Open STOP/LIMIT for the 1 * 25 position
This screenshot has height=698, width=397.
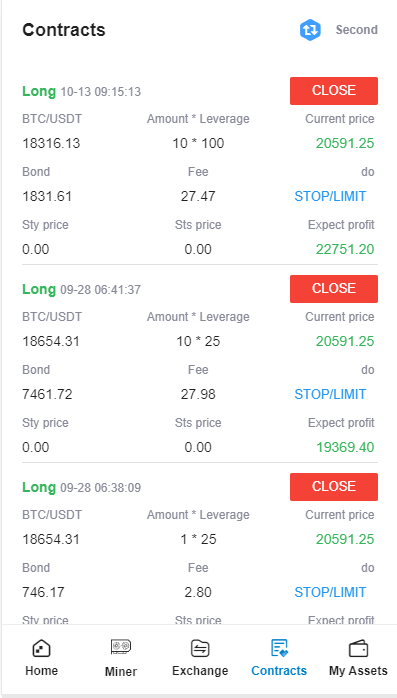330,592
